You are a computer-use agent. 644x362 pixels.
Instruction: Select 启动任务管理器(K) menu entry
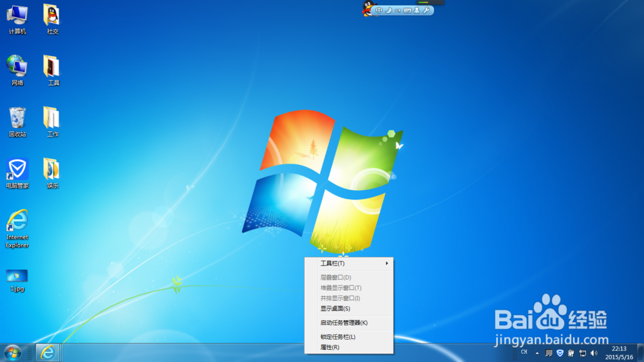pyautogui.click(x=348, y=323)
